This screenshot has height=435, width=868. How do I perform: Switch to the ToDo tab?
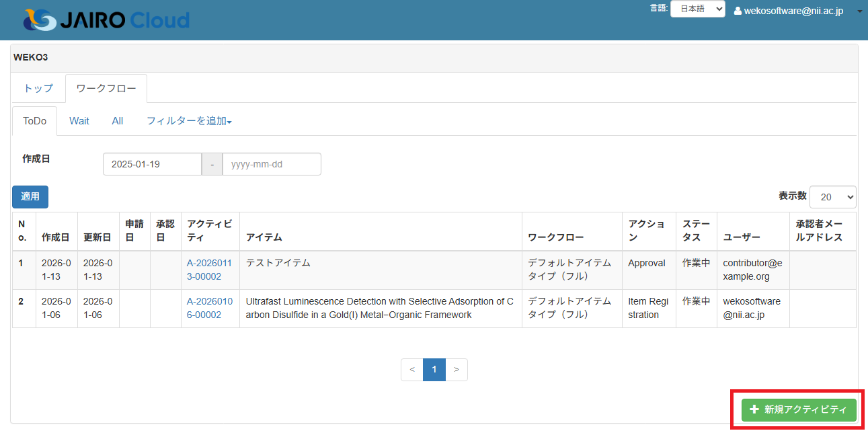click(34, 121)
